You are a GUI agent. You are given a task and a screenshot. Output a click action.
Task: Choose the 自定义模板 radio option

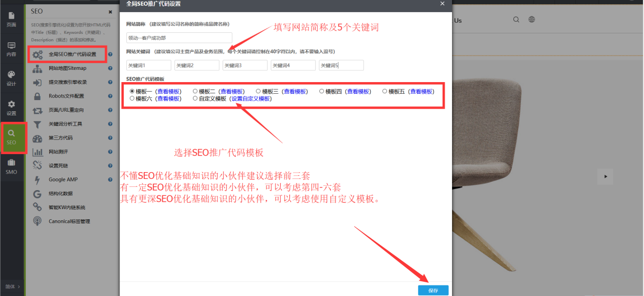(195, 98)
